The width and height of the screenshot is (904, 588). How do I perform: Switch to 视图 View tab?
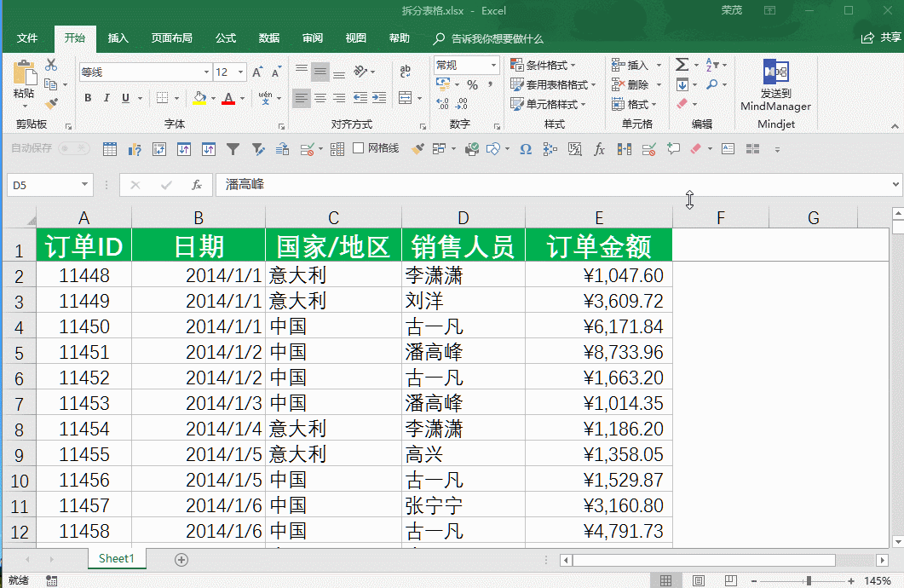click(x=355, y=38)
